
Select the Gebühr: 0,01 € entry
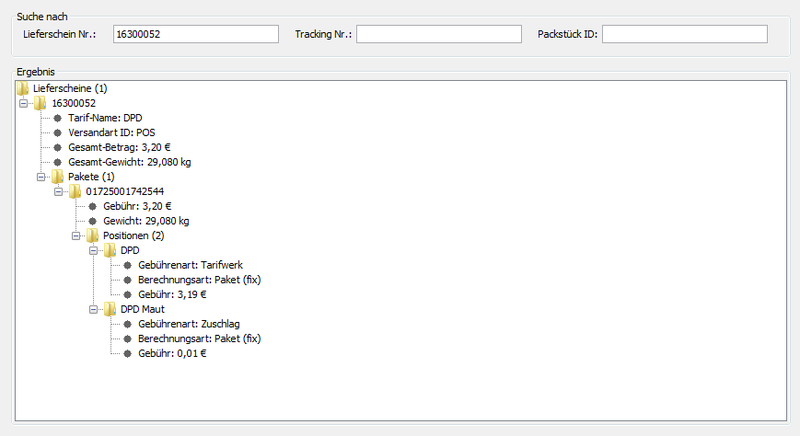coord(172,353)
